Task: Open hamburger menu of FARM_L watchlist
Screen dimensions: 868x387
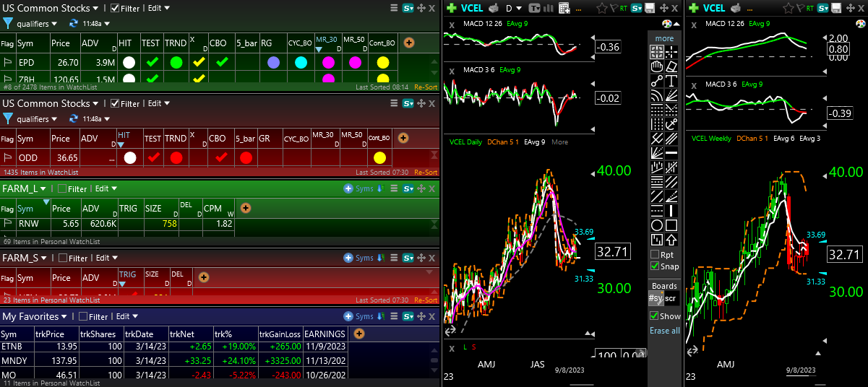Action: pos(395,188)
